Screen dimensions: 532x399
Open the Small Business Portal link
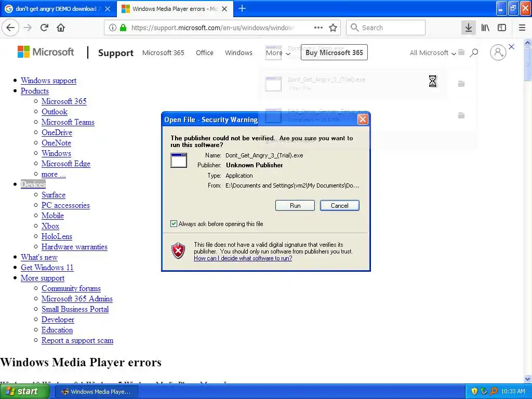(x=75, y=309)
